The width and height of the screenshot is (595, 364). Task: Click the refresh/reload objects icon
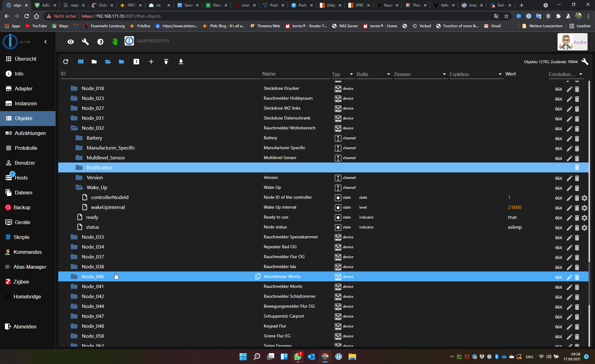click(66, 62)
